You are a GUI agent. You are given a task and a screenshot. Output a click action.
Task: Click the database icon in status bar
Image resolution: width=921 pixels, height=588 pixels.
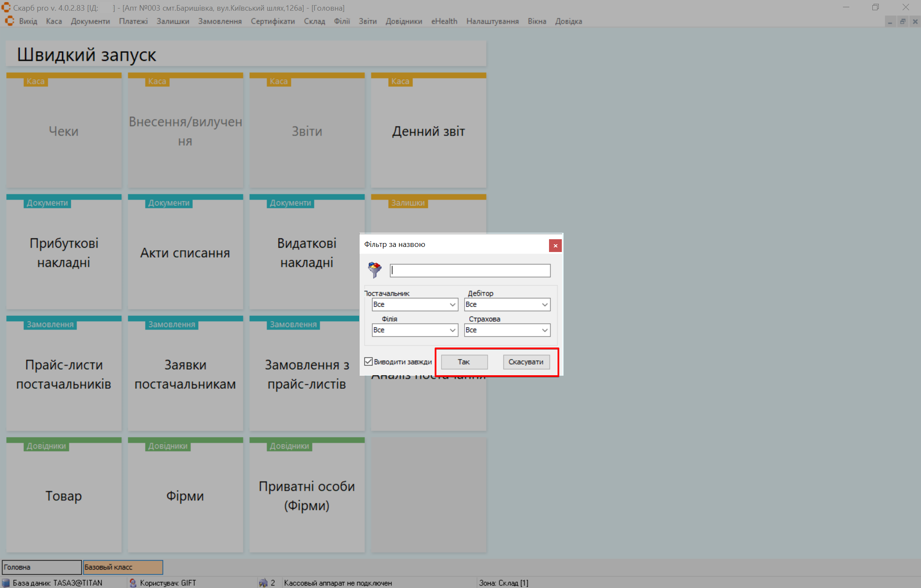(x=6, y=583)
